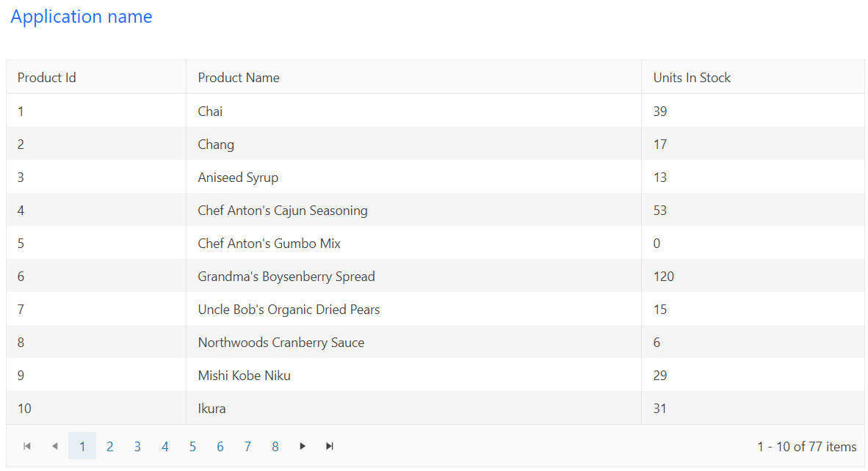Skip to the last page with pager icon

[329, 446]
